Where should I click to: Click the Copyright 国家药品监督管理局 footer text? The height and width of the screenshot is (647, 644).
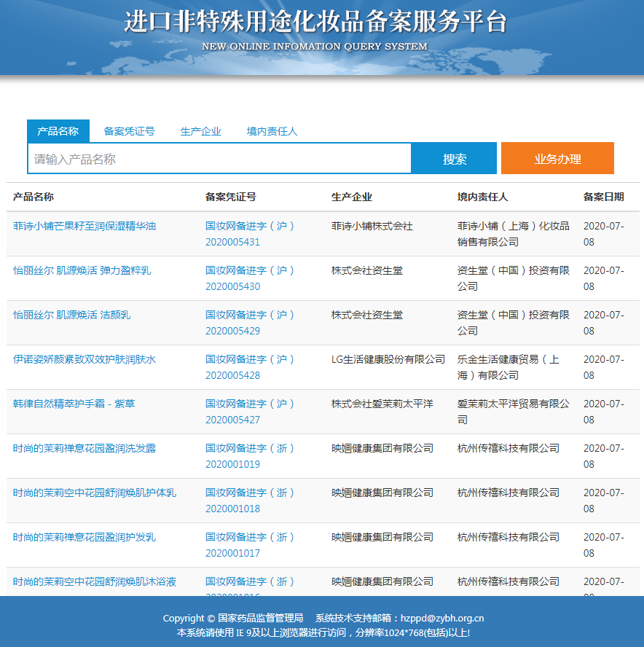(233, 618)
